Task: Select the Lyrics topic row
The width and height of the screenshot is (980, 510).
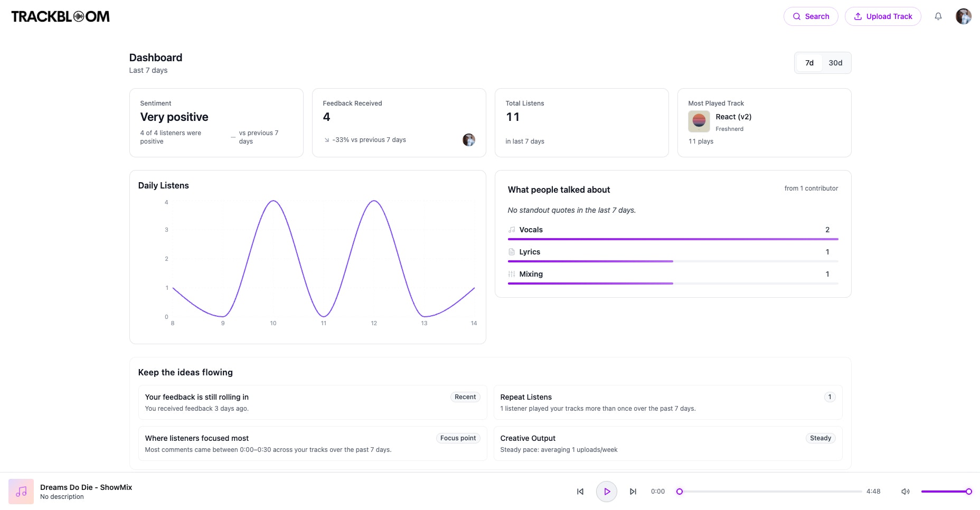Action: click(673, 254)
